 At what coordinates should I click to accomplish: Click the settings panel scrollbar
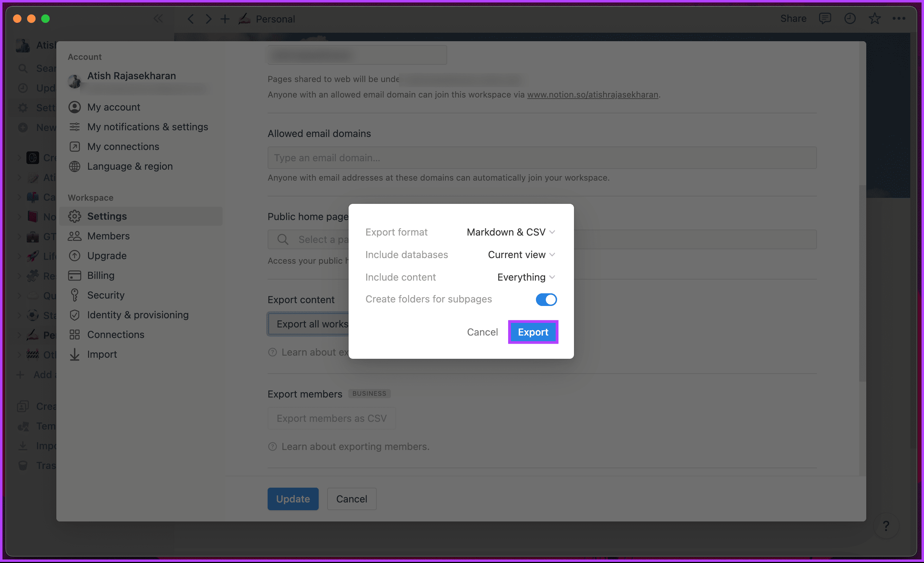click(862, 283)
